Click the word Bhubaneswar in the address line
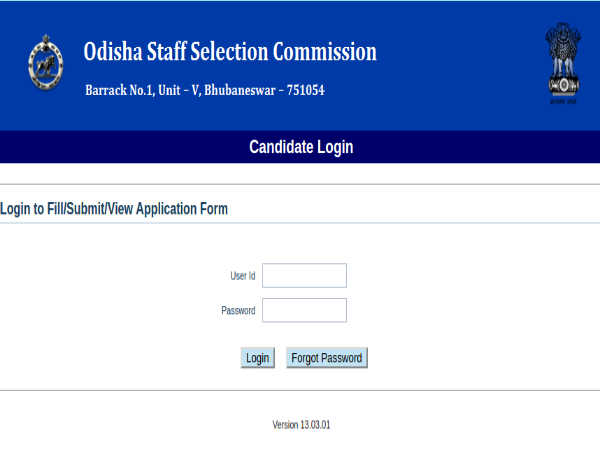This screenshot has width=600, height=450. [x=240, y=90]
